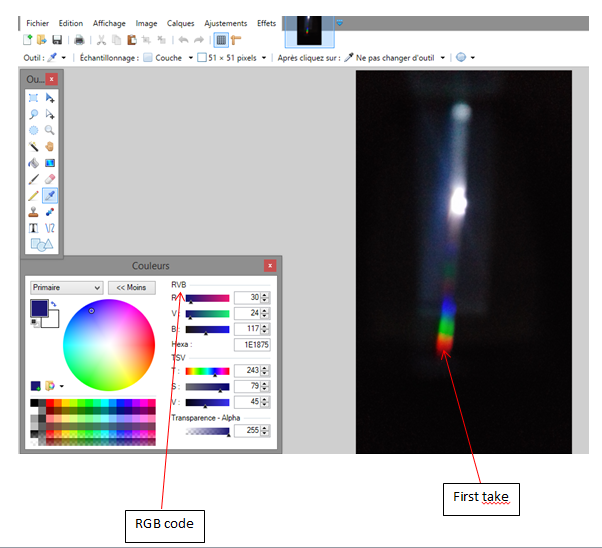
Task: Open the Ajustements menu
Action: coord(226,23)
